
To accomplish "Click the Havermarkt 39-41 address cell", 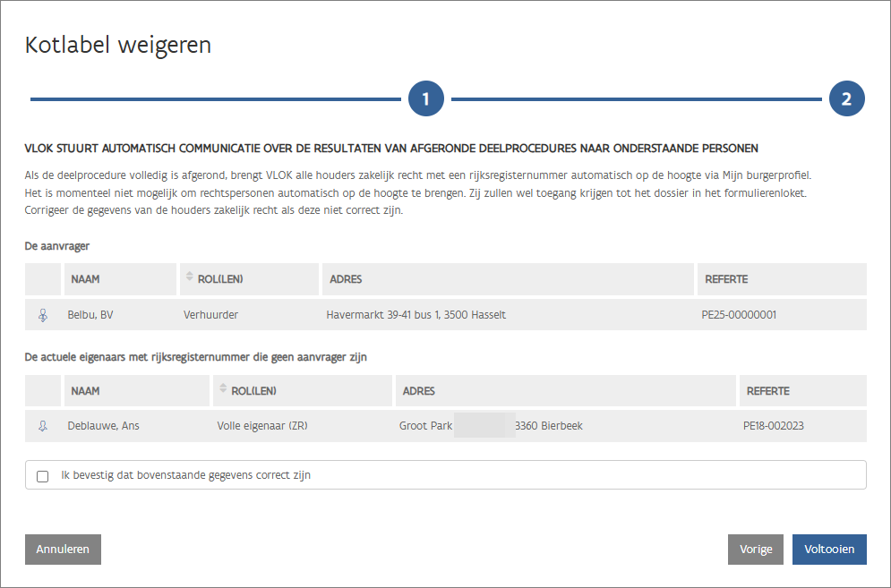I will coord(416,315).
